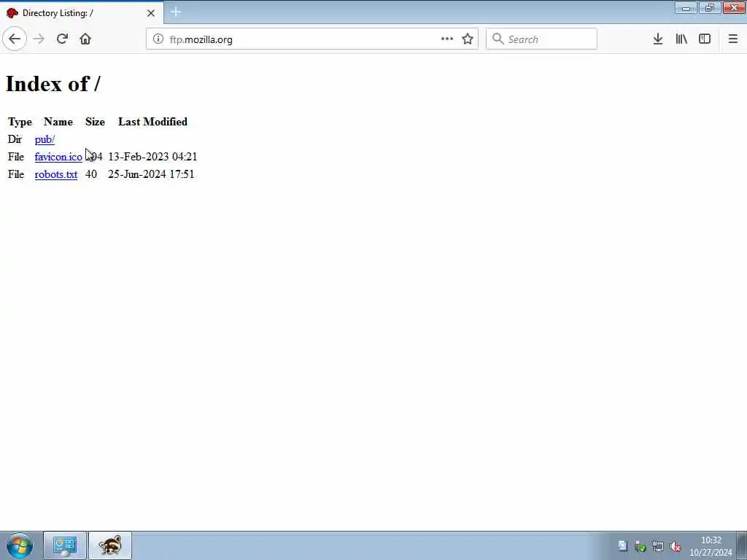Open the page actions three-dot menu
The width and height of the screenshot is (747, 560).
pos(447,39)
